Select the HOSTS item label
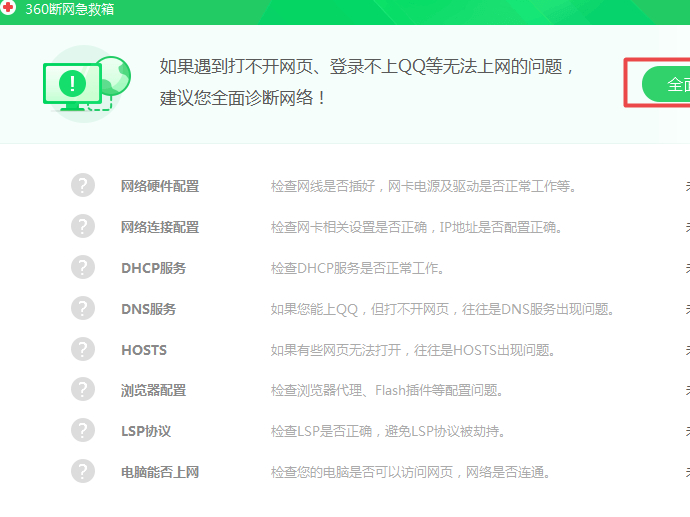 pos(144,350)
